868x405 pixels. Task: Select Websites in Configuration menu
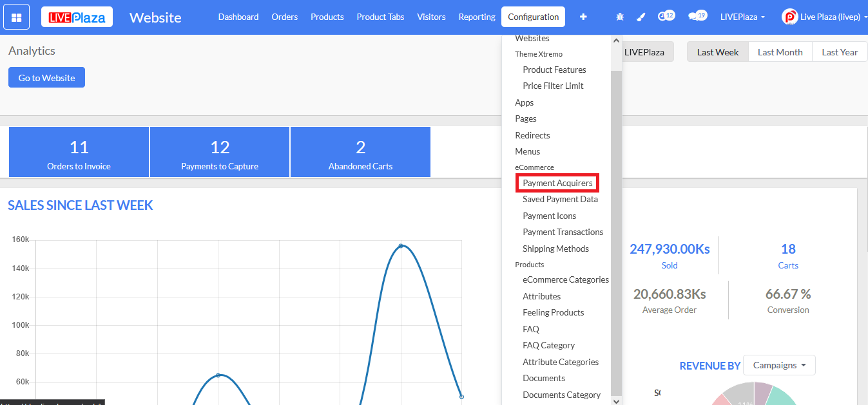pyautogui.click(x=532, y=39)
